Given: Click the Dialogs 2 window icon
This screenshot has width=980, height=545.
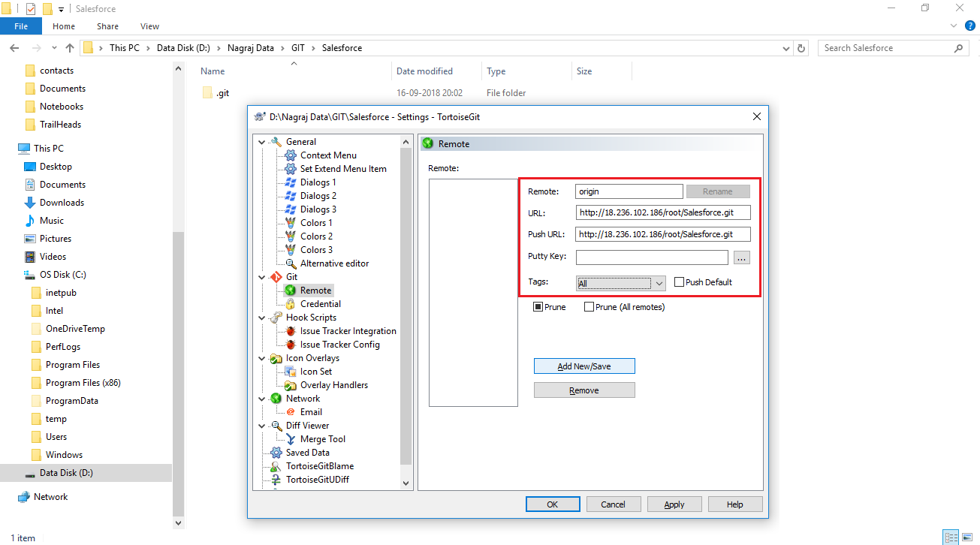Looking at the screenshot, I should [x=291, y=196].
